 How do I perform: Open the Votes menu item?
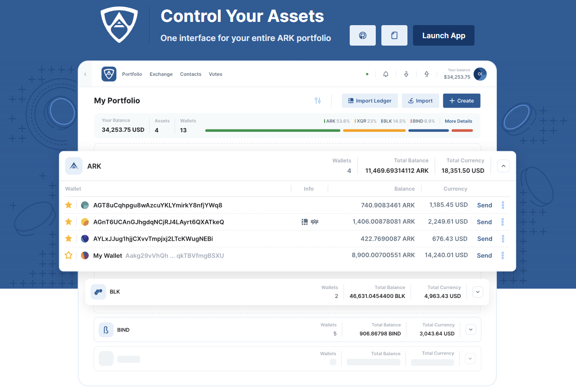click(x=216, y=74)
